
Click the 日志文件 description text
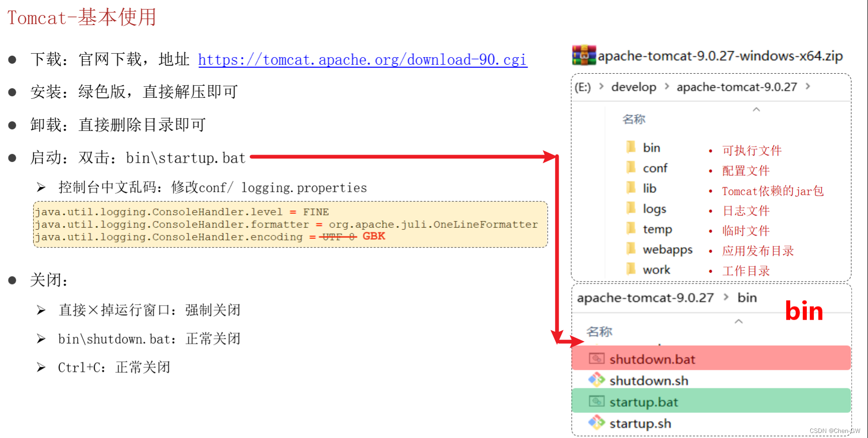pyautogui.click(x=746, y=211)
